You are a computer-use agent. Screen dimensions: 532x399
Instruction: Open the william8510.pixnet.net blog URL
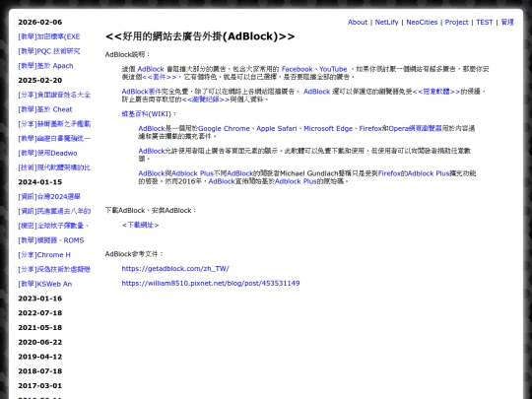pyautogui.click(x=211, y=284)
